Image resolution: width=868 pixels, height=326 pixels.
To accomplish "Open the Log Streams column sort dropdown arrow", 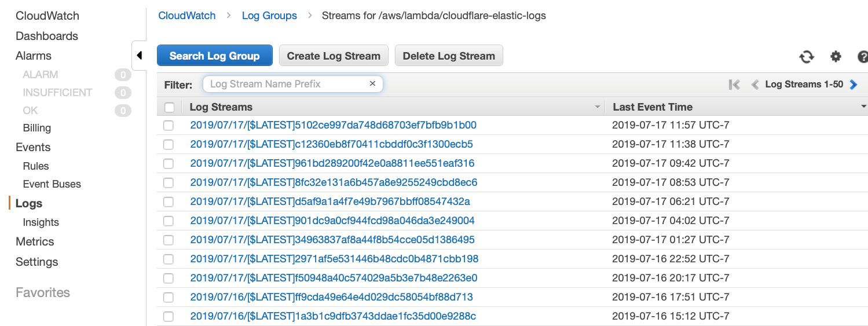I will click(598, 107).
